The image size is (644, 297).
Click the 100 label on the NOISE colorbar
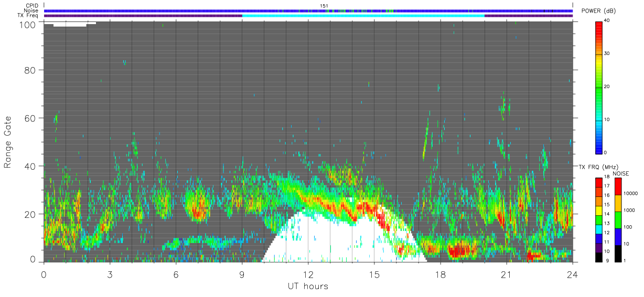point(629,227)
